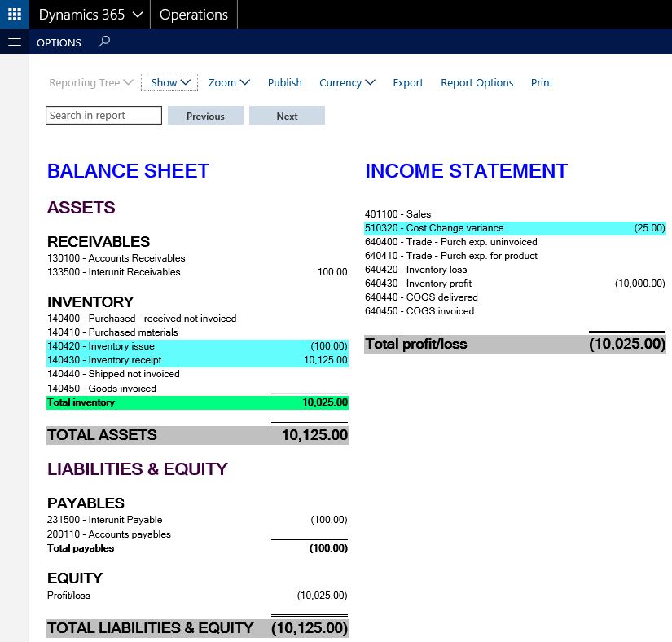
Task: Expand the Zoom dropdown
Action: (229, 82)
